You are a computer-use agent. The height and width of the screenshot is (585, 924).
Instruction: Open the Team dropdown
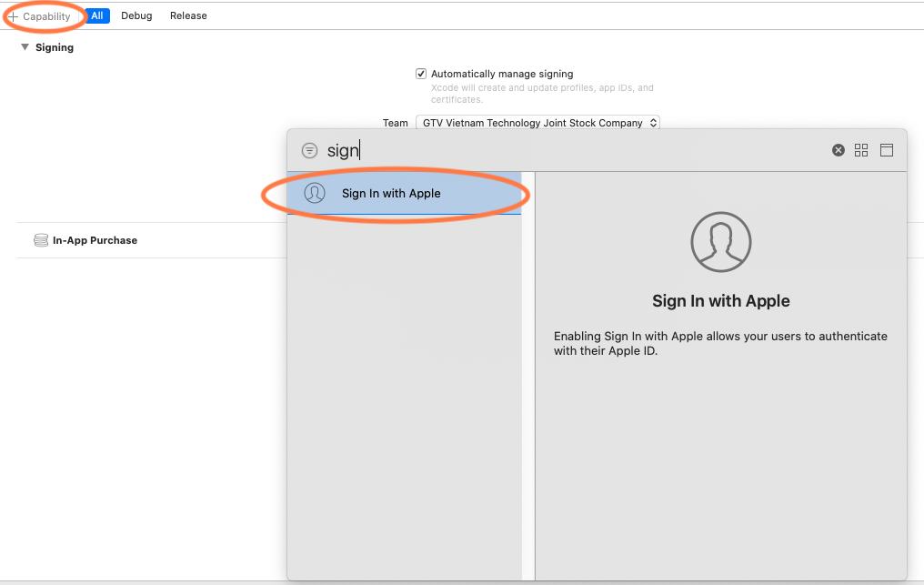point(537,123)
